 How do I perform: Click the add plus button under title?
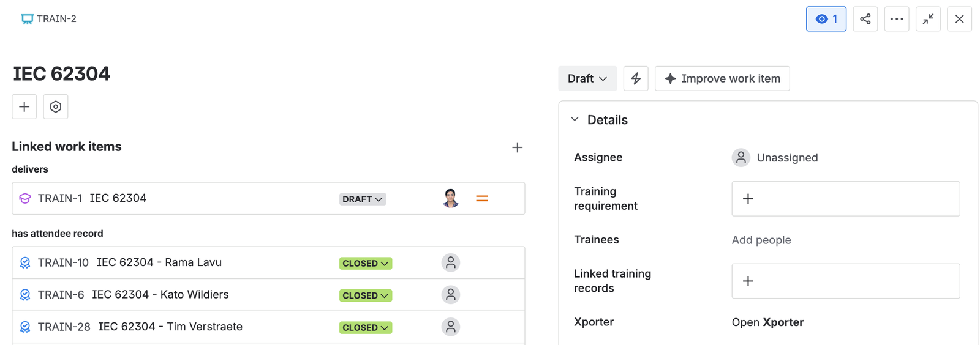[x=24, y=106]
